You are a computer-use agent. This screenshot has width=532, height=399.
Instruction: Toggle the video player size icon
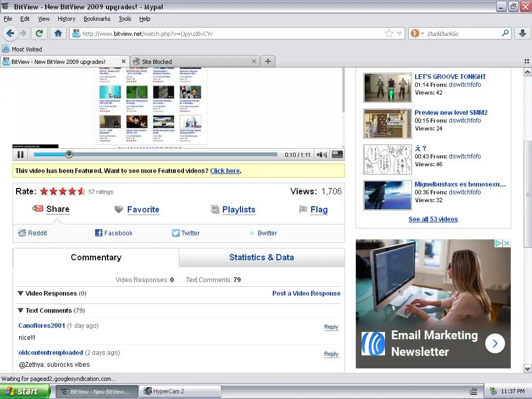click(337, 154)
